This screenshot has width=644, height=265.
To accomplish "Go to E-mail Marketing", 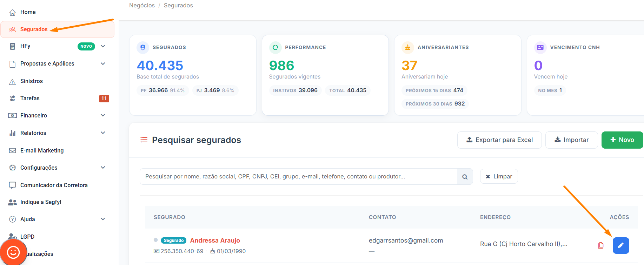I will click(42, 150).
